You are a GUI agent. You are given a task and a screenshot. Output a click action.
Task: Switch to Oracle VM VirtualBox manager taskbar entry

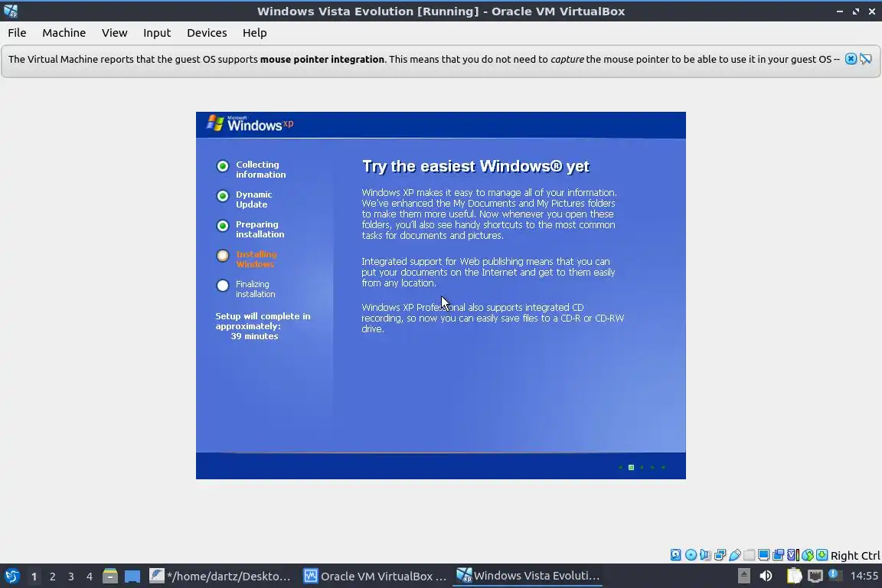(x=375, y=577)
